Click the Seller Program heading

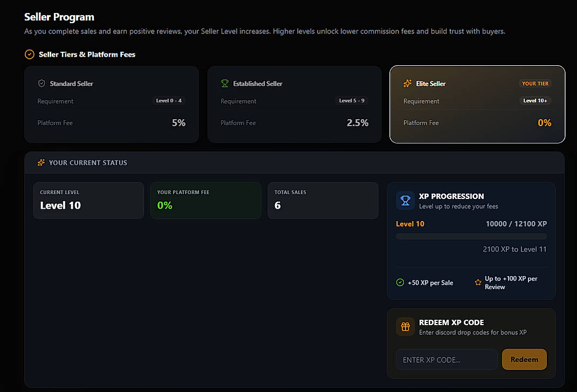[59, 17]
